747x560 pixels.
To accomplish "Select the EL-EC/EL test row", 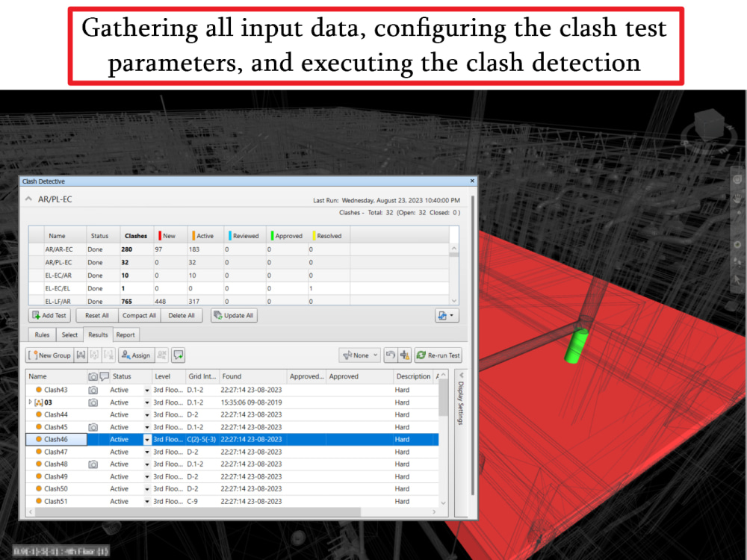I will point(239,288).
